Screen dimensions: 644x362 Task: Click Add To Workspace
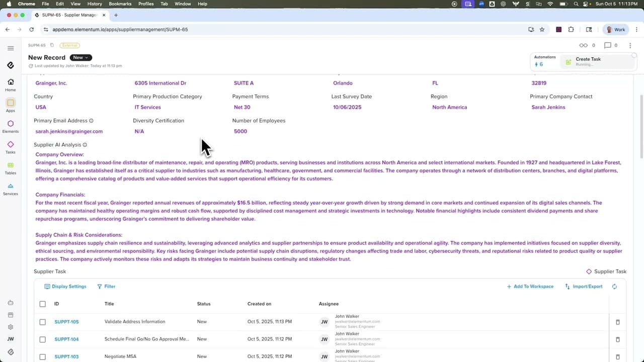(x=530, y=287)
